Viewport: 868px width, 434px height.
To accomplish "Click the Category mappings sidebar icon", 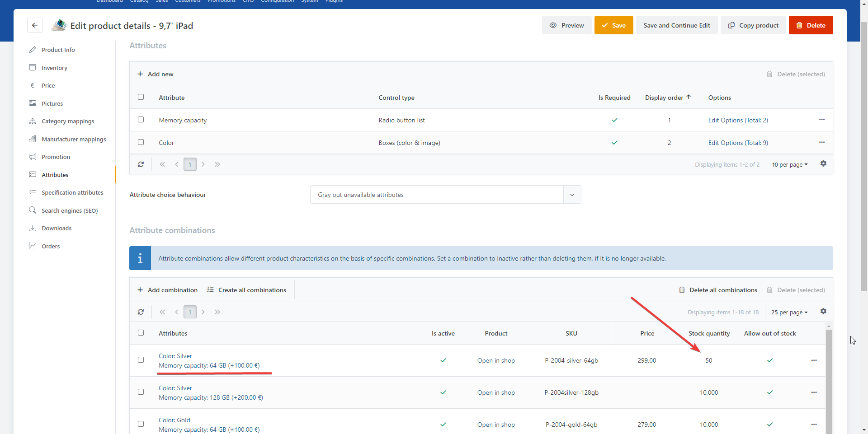I will point(33,121).
